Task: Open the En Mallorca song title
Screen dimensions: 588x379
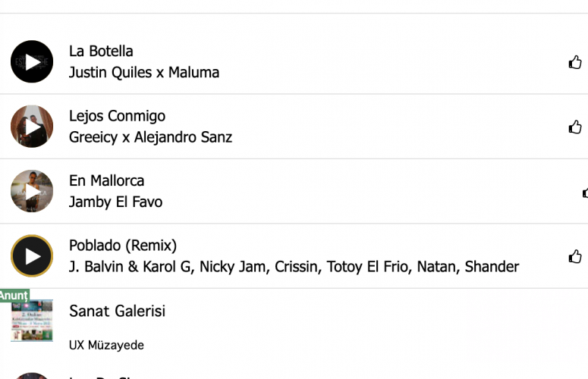Action: point(106,181)
